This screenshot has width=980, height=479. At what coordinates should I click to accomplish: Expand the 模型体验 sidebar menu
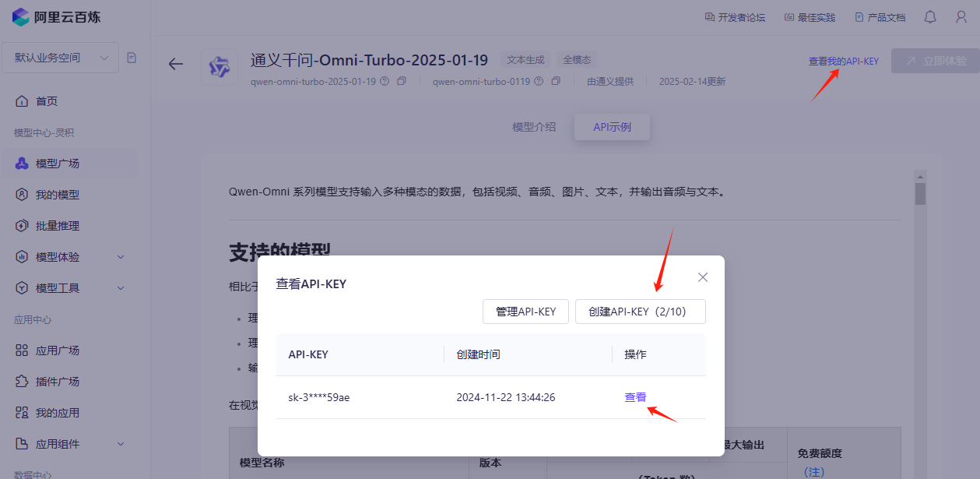[x=121, y=257]
